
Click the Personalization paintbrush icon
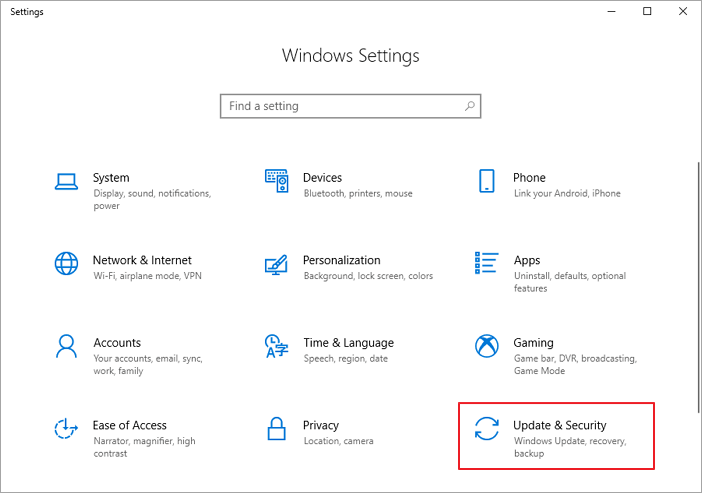pyautogui.click(x=277, y=264)
